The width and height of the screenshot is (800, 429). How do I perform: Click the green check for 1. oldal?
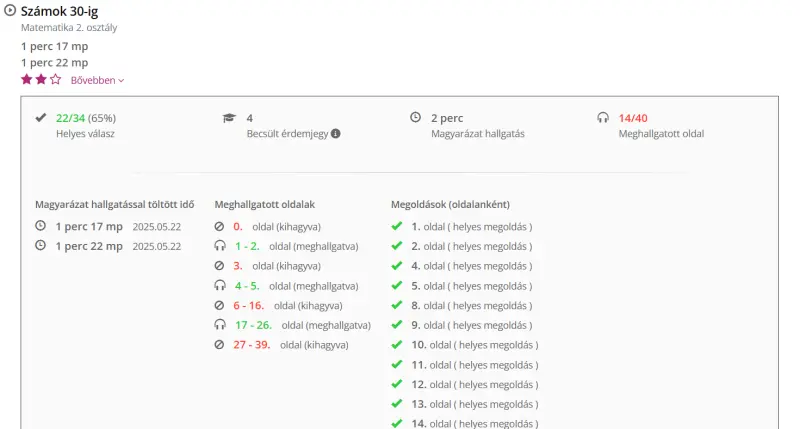pos(397,227)
